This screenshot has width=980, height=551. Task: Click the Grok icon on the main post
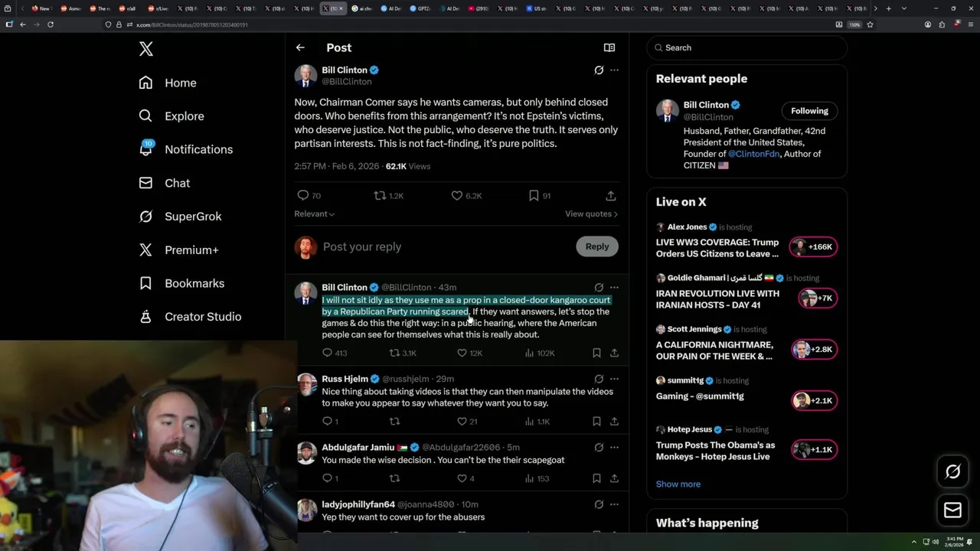pos(599,70)
